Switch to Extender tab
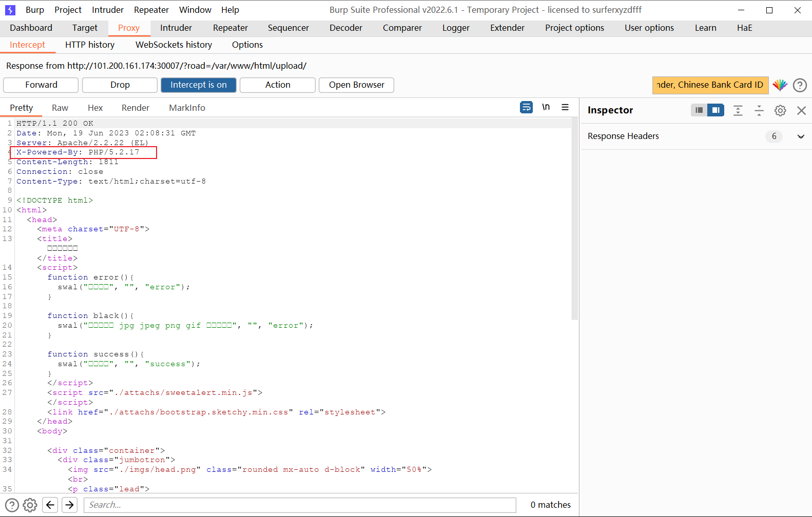Viewport: 812px width, 517px height. (x=508, y=28)
